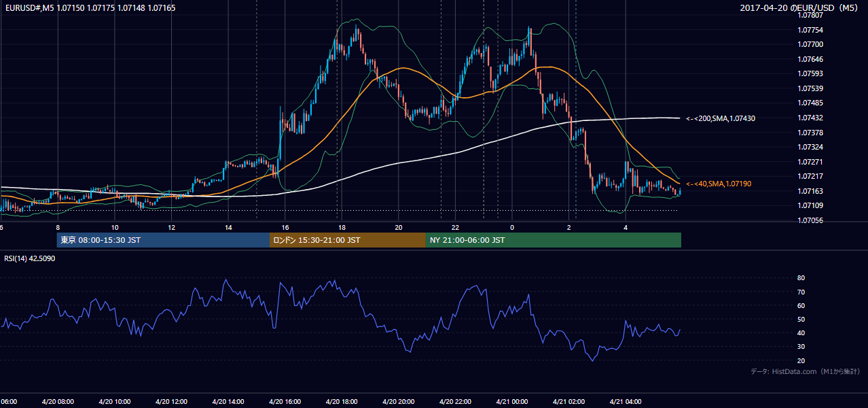Click hour tick 10 on price chart axis
Image resolution: width=868 pixels, height=408 pixels.
coord(115,227)
